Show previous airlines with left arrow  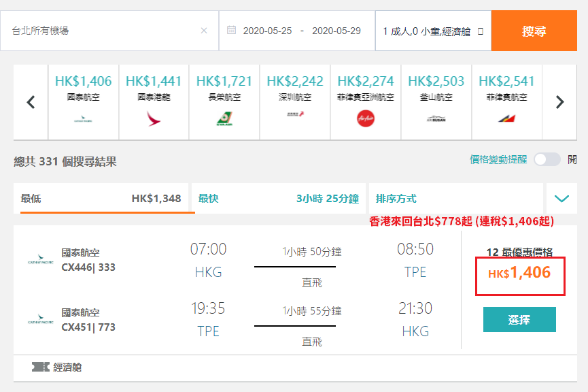(x=31, y=102)
